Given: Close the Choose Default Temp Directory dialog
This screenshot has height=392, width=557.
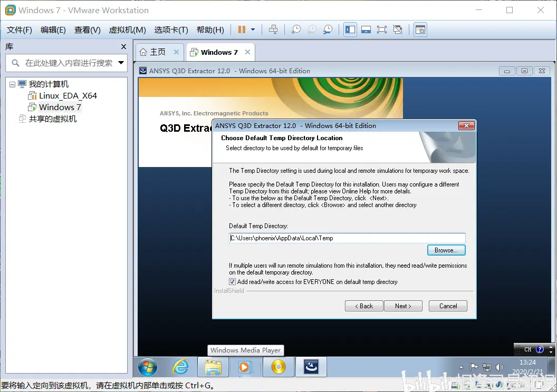Looking at the screenshot, I should click(x=466, y=125).
